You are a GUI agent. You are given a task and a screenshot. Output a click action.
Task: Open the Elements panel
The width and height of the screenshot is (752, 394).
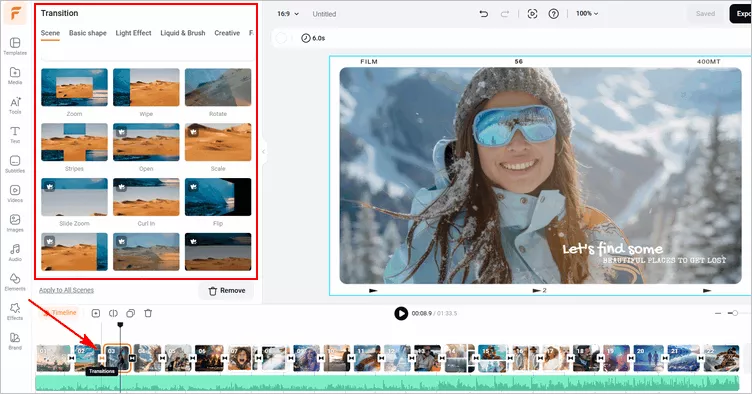pyautogui.click(x=15, y=282)
